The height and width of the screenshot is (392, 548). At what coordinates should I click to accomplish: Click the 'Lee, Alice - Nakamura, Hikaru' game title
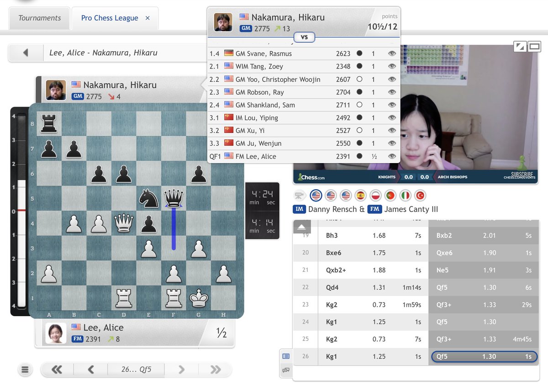[x=103, y=53]
